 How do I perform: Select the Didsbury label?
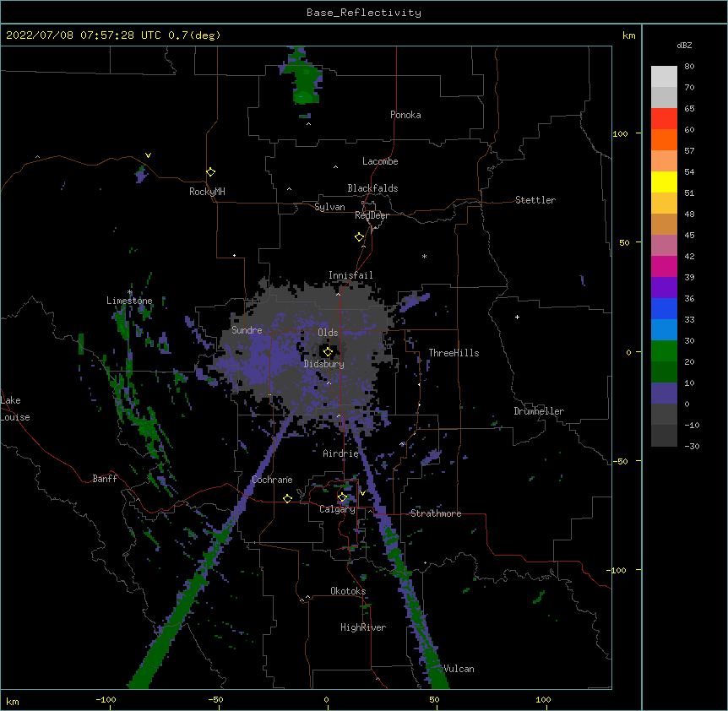coord(323,364)
